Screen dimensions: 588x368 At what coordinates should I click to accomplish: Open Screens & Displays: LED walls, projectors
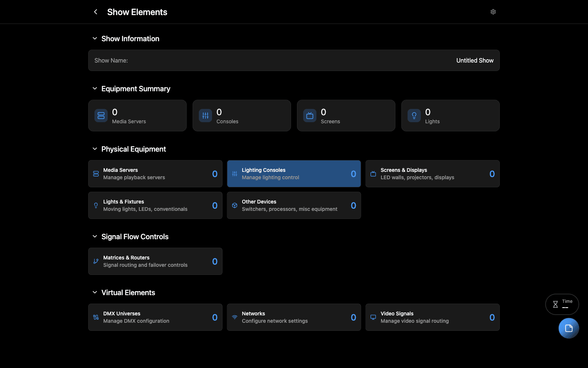tap(433, 174)
